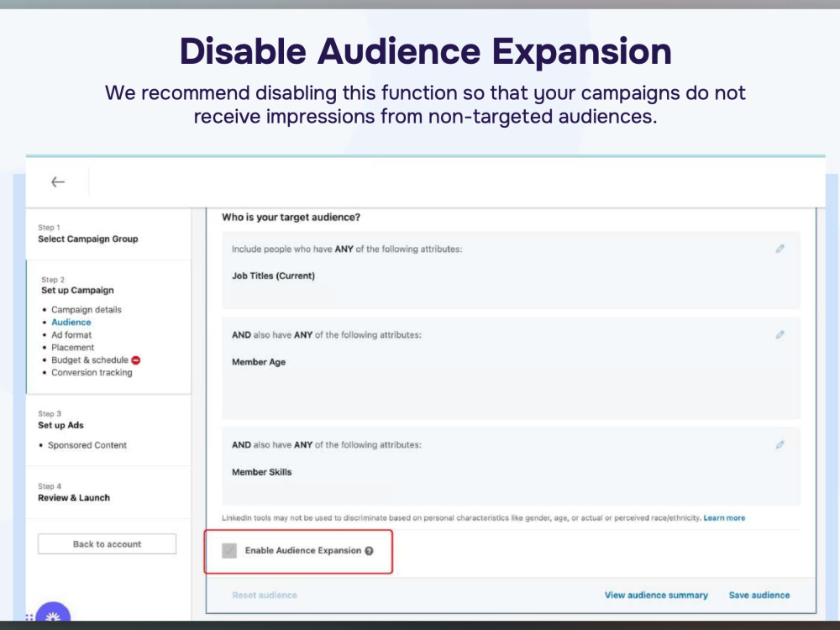Viewport: 840px width, 630px height.
Task: Open View audience summary
Action: click(x=656, y=596)
